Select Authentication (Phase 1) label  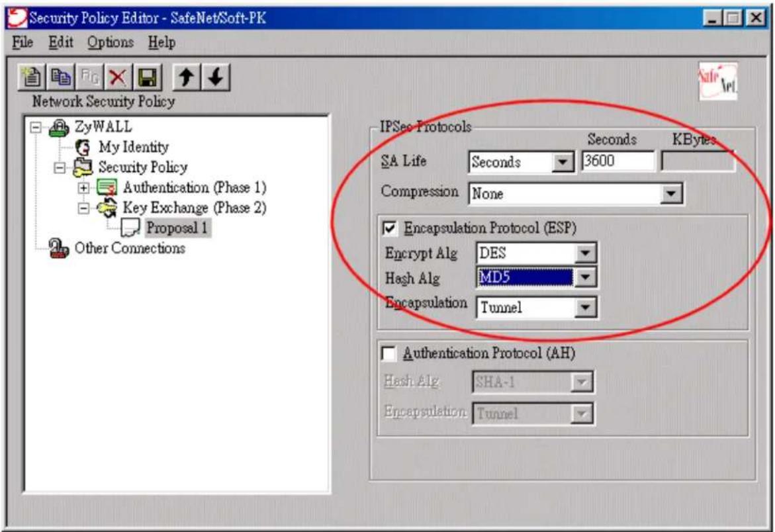coord(195,188)
